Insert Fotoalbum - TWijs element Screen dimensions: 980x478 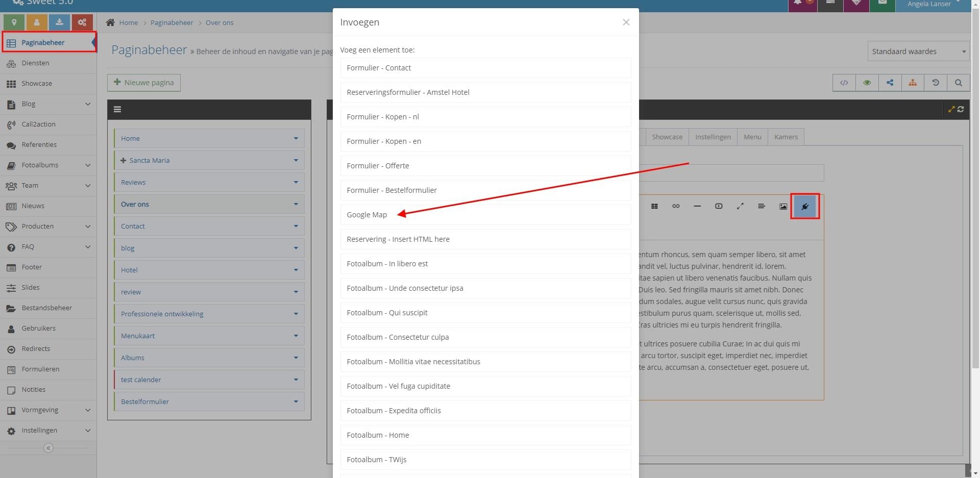coord(485,460)
